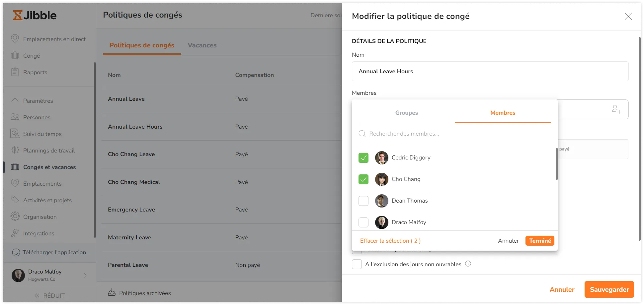The height and width of the screenshot is (305, 644).
Task: Select the Personnes icon
Action: coord(15,117)
